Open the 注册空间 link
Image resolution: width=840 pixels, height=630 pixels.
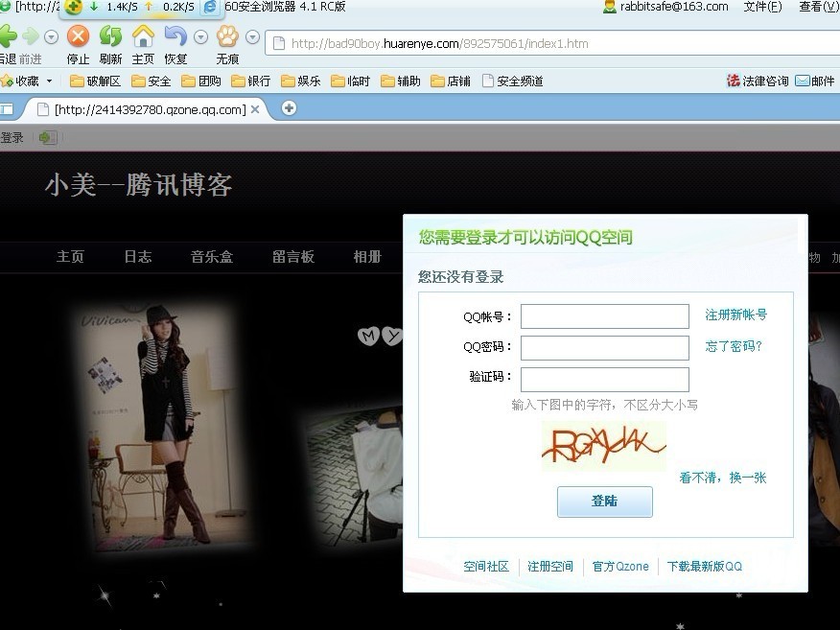point(550,567)
